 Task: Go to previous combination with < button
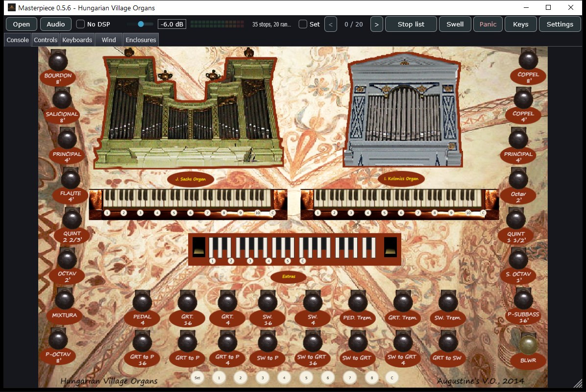pos(331,24)
